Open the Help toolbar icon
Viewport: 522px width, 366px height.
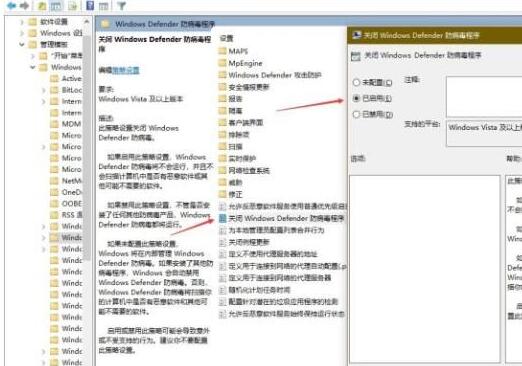coord(90,6)
